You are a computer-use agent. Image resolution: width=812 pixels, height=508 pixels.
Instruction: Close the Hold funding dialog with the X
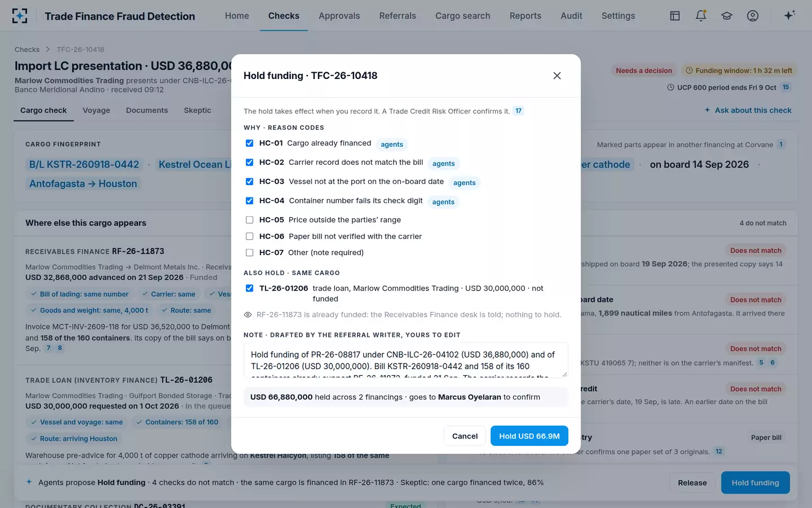pyautogui.click(x=557, y=76)
